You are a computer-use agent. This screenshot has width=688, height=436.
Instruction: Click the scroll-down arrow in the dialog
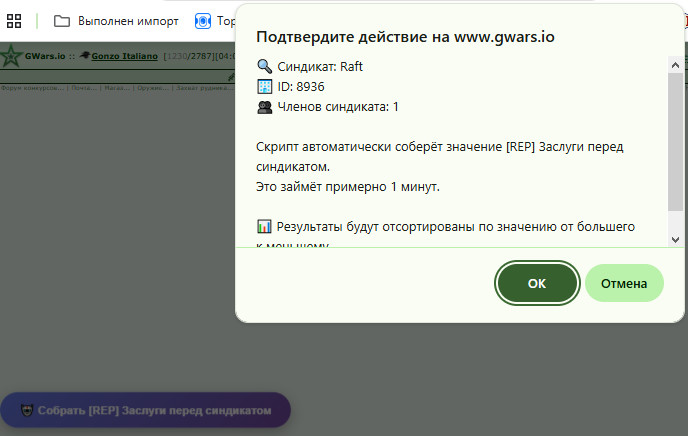(675, 239)
